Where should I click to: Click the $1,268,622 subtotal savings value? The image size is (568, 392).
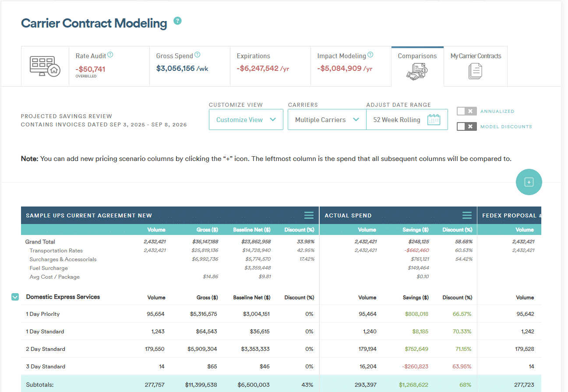pyautogui.click(x=414, y=385)
